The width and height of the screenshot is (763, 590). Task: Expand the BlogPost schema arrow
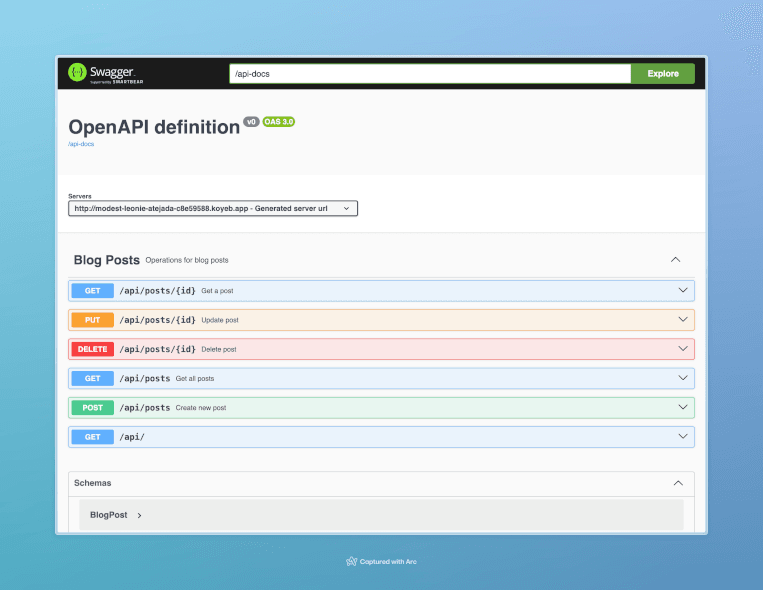tap(139, 515)
